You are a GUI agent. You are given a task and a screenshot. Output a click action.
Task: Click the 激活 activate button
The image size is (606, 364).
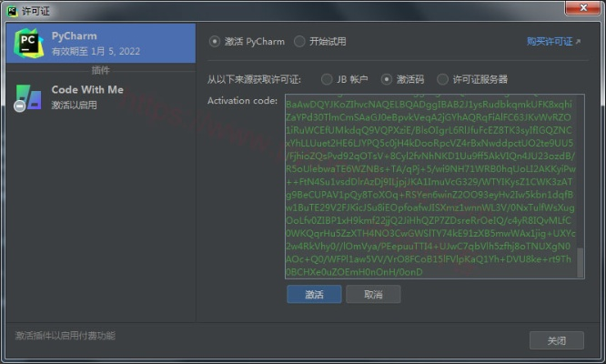[314, 295]
